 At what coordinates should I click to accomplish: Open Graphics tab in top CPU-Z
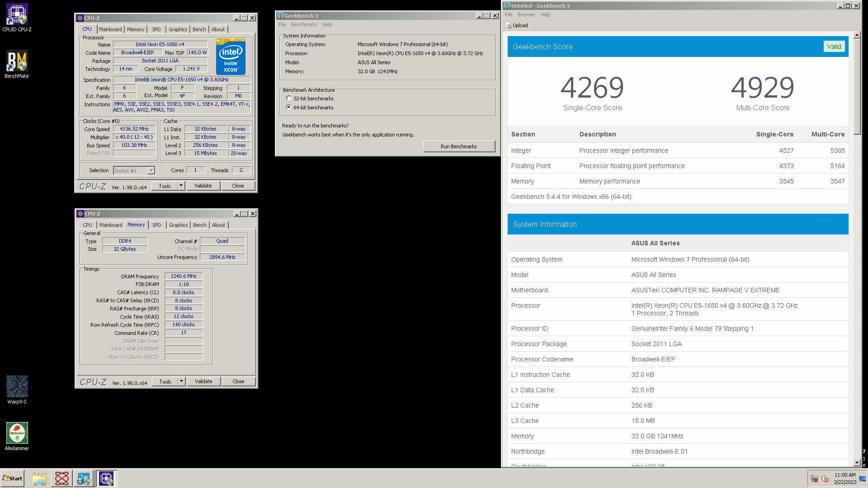point(178,29)
